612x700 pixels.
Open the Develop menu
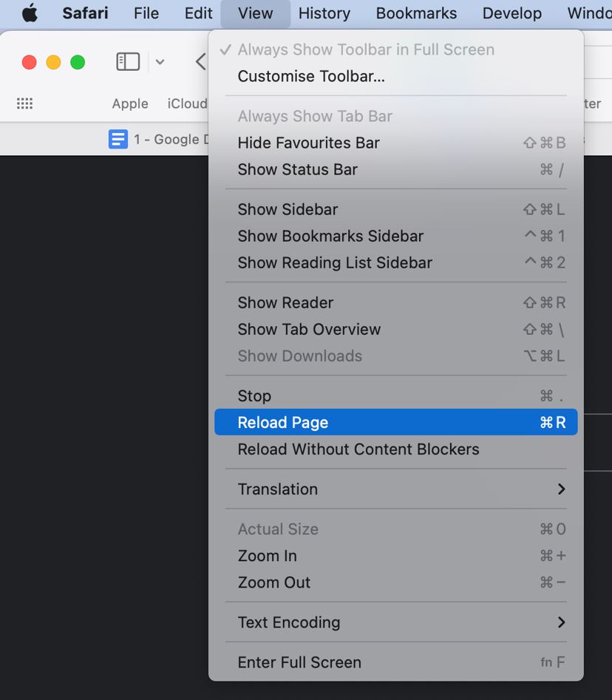[512, 13]
